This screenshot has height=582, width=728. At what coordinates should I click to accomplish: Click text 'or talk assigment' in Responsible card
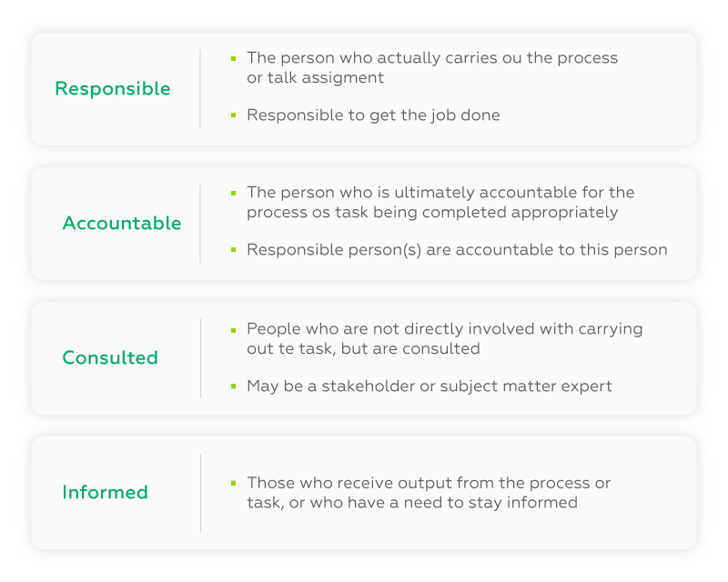(x=315, y=77)
